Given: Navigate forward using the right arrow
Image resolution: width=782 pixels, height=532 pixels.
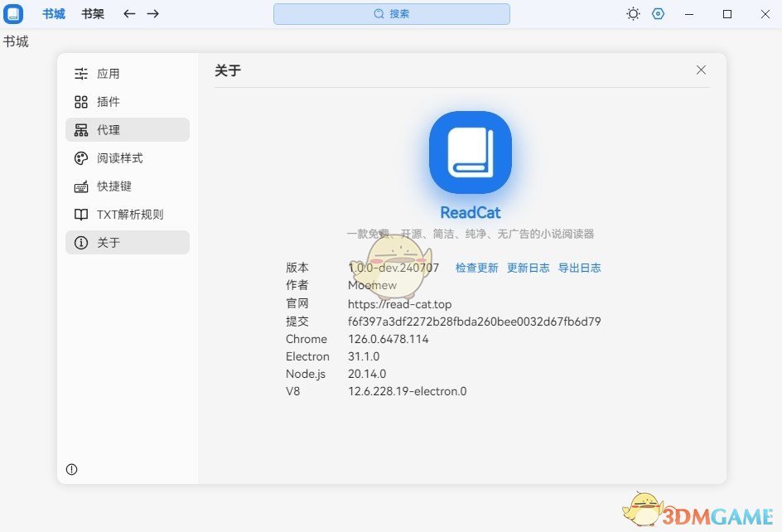Looking at the screenshot, I should click(x=152, y=13).
